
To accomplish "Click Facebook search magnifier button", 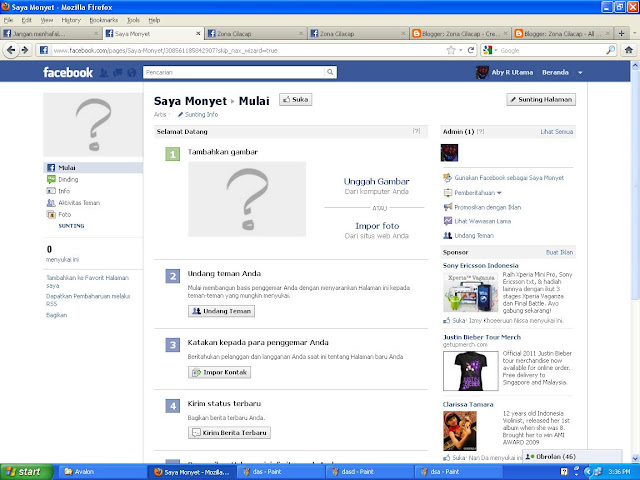I will pos(330,72).
